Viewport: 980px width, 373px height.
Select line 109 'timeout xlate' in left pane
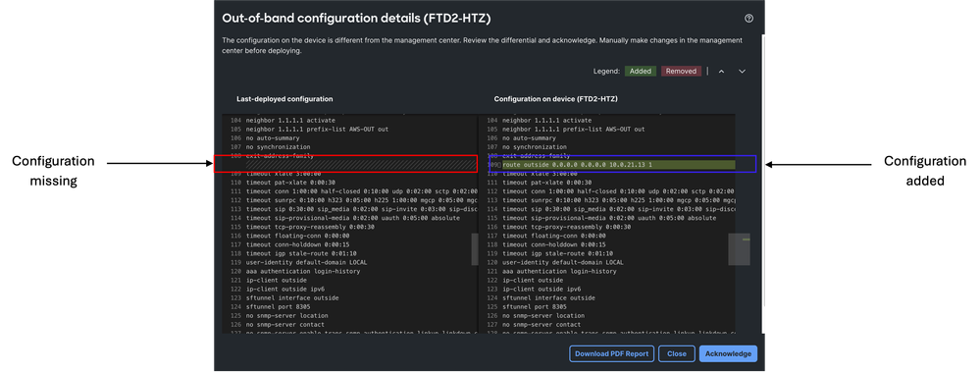pyautogui.click(x=284, y=174)
